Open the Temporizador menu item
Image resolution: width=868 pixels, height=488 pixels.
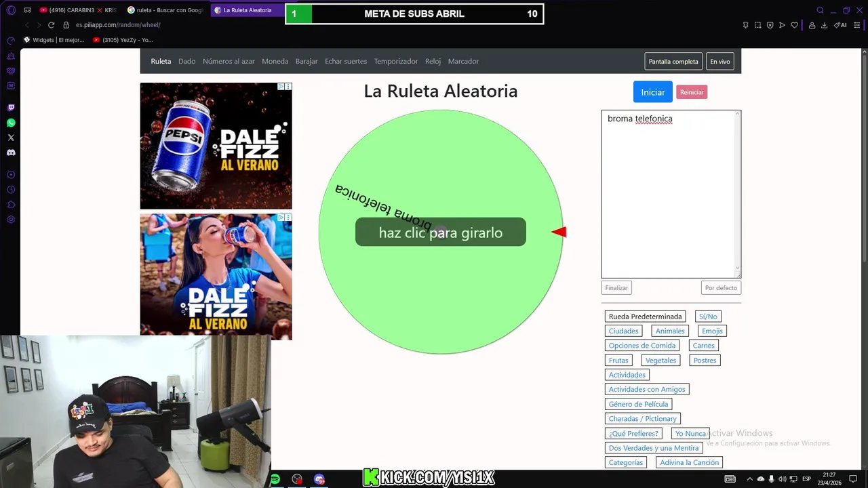click(x=396, y=61)
